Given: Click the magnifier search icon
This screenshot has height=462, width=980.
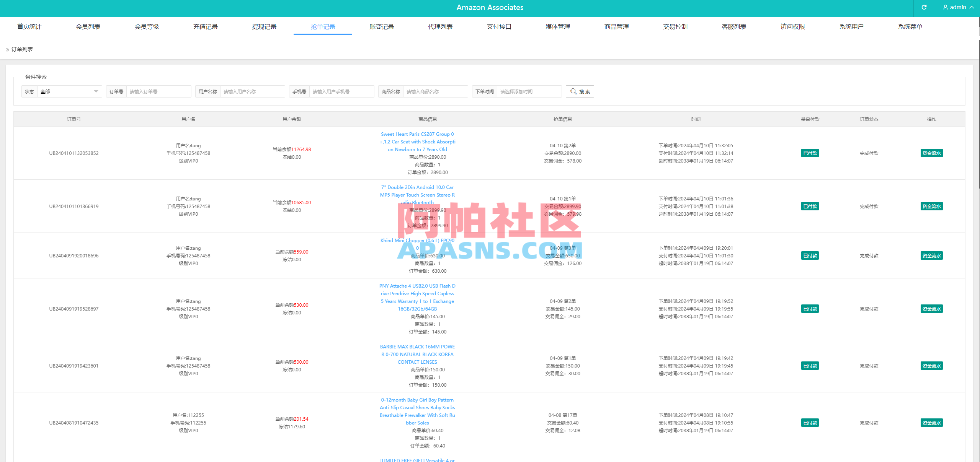Looking at the screenshot, I should (x=573, y=91).
